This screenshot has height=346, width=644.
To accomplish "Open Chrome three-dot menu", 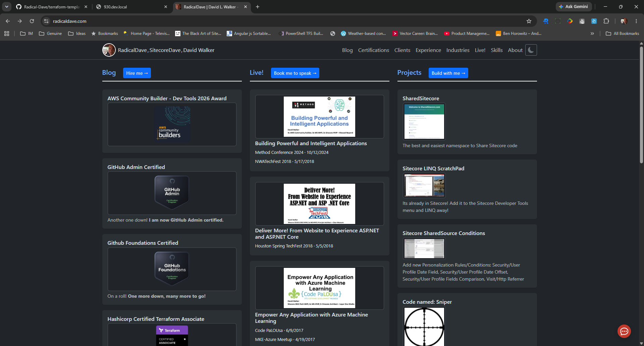I will point(636,21).
